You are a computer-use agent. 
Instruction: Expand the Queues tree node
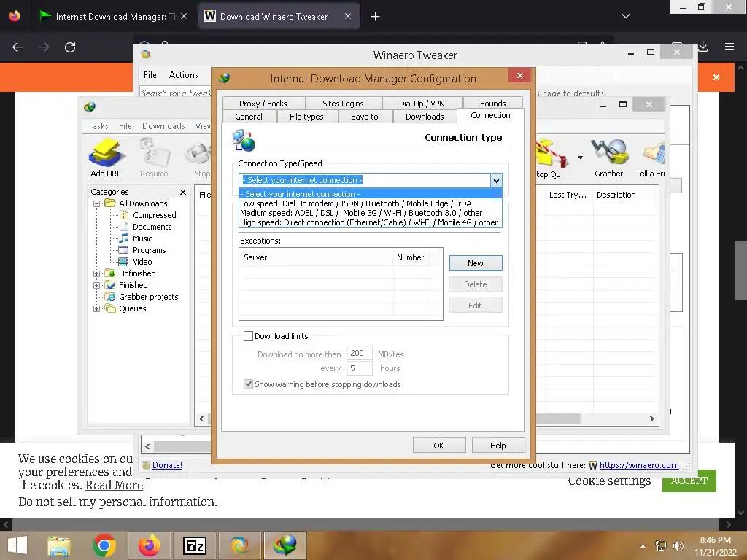click(96, 308)
